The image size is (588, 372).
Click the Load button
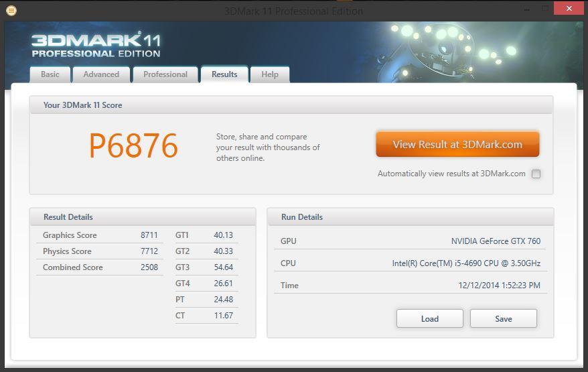tap(430, 318)
